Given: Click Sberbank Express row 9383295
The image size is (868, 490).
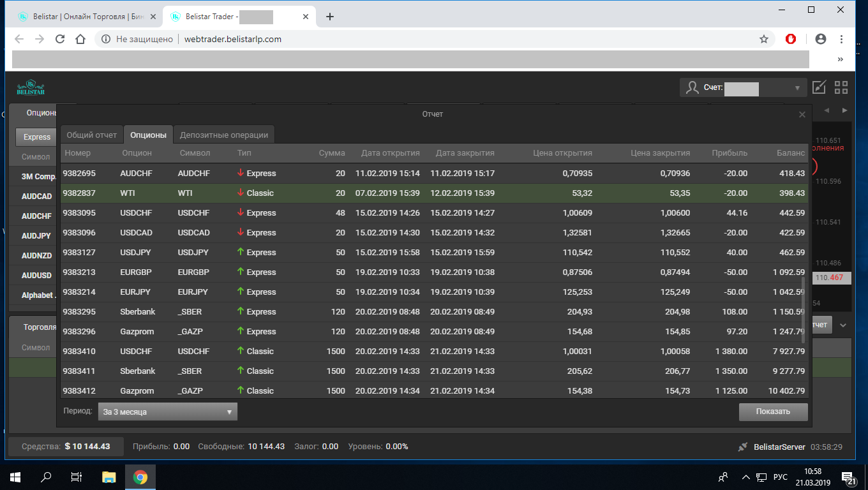Looking at the screenshot, I should (434, 312).
